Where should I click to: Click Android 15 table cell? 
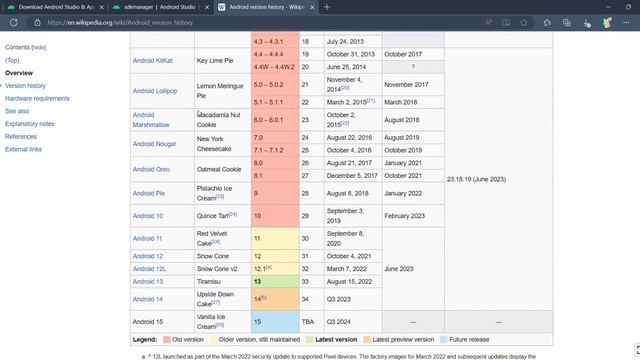point(162,322)
